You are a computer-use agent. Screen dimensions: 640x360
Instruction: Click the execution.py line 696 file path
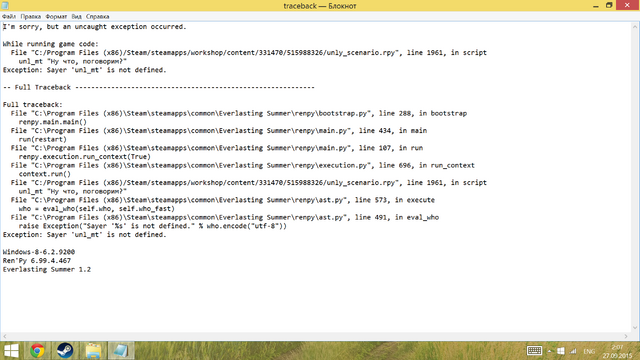[243, 165]
